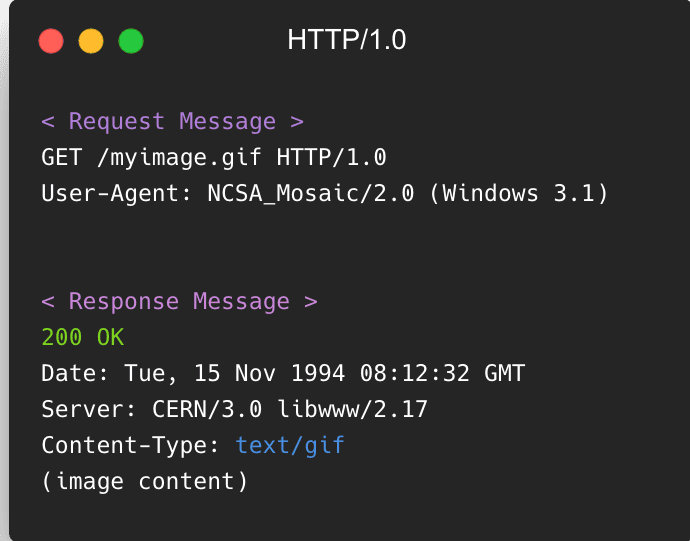Click the (Windows 3.1) text

pos(518,193)
